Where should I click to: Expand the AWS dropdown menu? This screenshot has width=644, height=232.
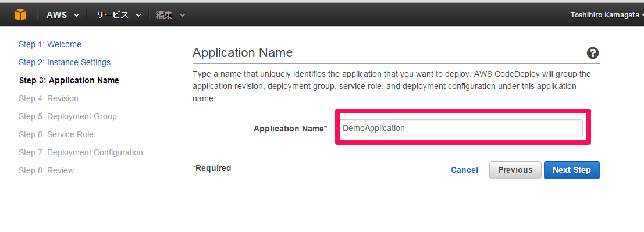click(x=62, y=15)
